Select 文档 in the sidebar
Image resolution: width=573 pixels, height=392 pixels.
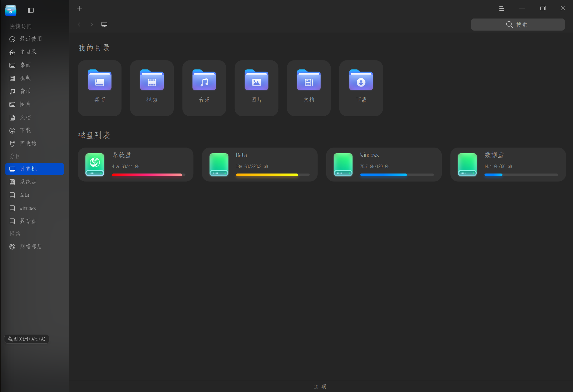coord(34,117)
